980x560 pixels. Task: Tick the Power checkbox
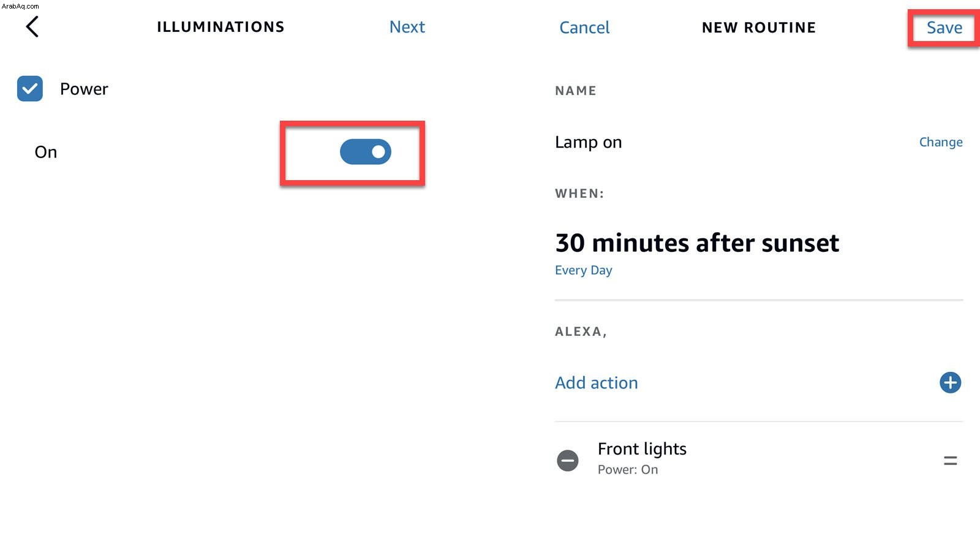pos(30,89)
